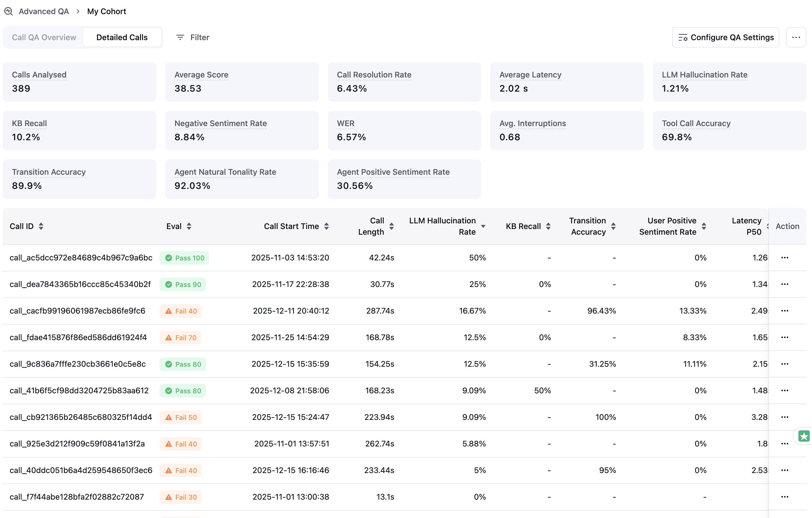Viewport: 812px width, 518px height.
Task: Open the Filter funnel icon
Action: [x=181, y=37]
